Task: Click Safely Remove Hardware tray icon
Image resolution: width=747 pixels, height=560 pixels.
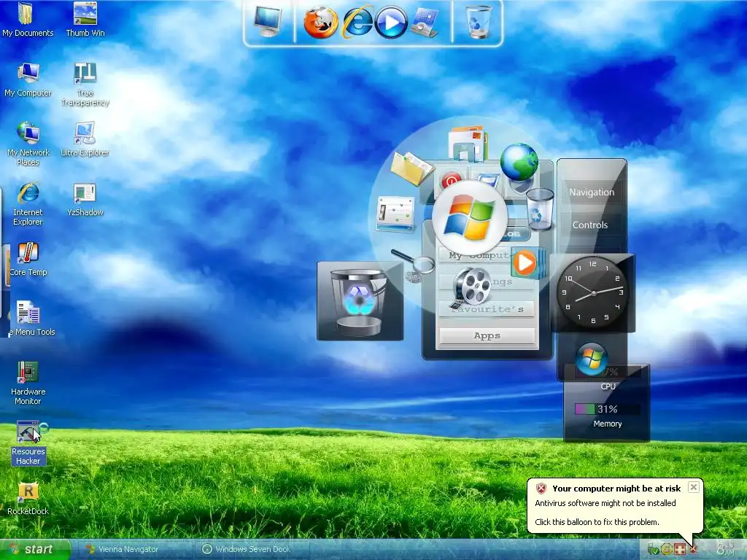Action: [653, 550]
